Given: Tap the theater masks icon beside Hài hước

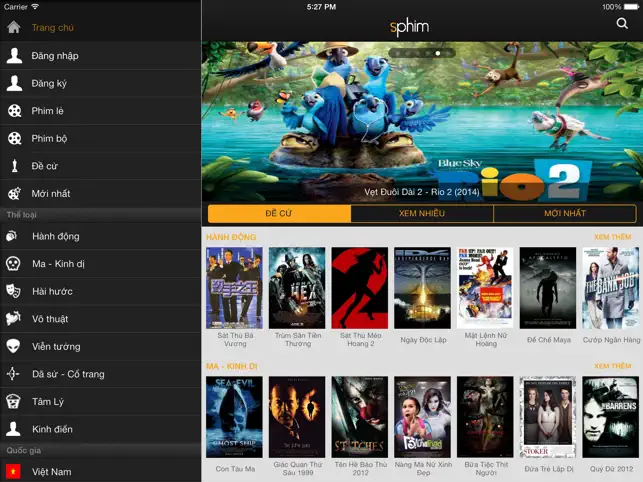Looking at the screenshot, I should coord(13,291).
